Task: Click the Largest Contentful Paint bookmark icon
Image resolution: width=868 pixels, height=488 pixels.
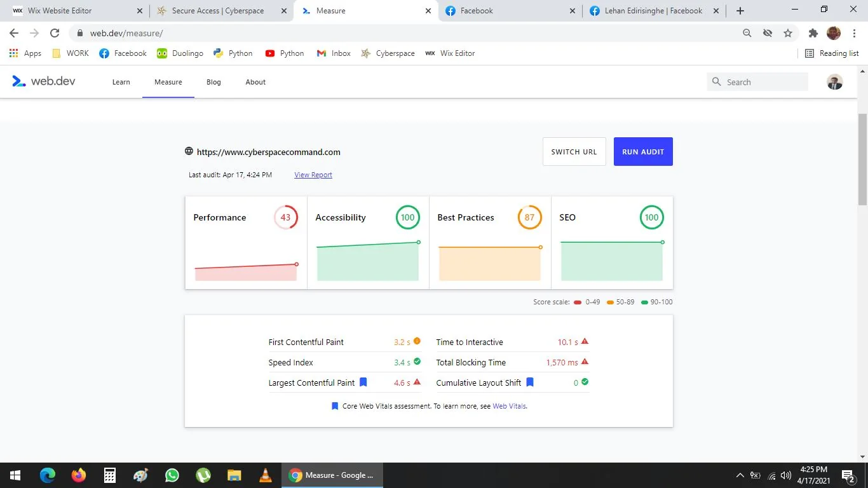Action: click(x=363, y=383)
